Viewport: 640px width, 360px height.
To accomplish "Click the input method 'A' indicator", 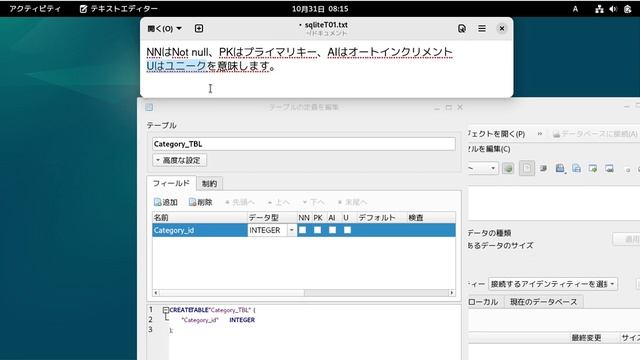I will 575,9.
